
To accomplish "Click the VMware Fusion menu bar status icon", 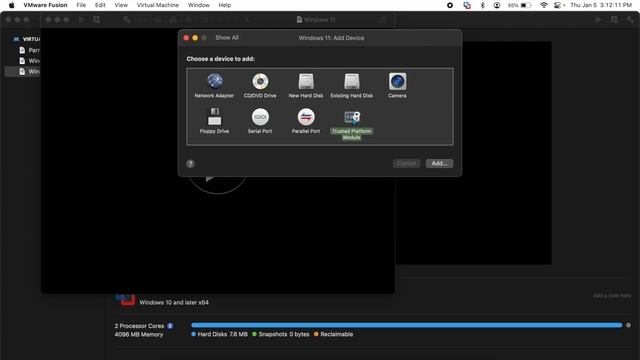I will tap(467, 5).
